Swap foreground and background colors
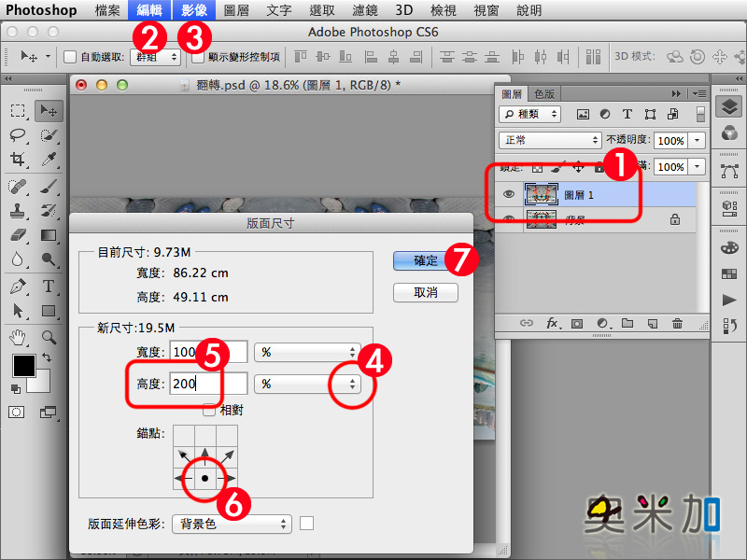The height and width of the screenshot is (560, 747). pyautogui.click(x=46, y=357)
